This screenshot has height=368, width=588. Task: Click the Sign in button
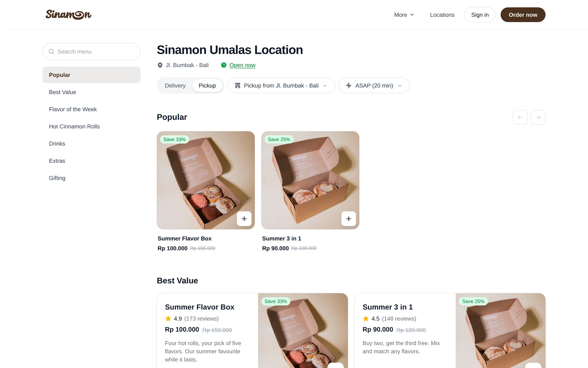(x=480, y=15)
